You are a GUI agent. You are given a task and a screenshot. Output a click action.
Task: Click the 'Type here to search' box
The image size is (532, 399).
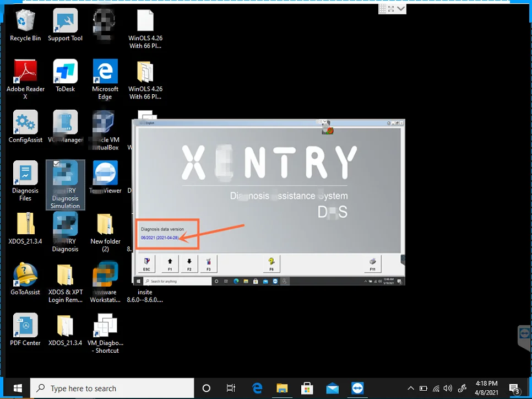coord(112,388)
